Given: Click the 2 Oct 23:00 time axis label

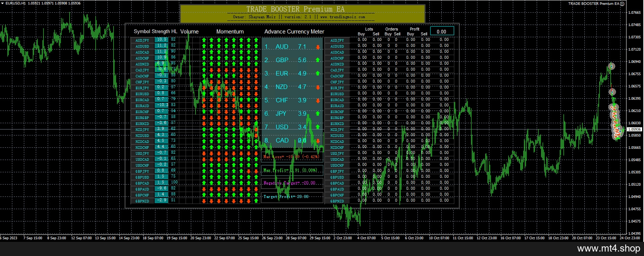Looking at the screenshot, I should (342, 238).
